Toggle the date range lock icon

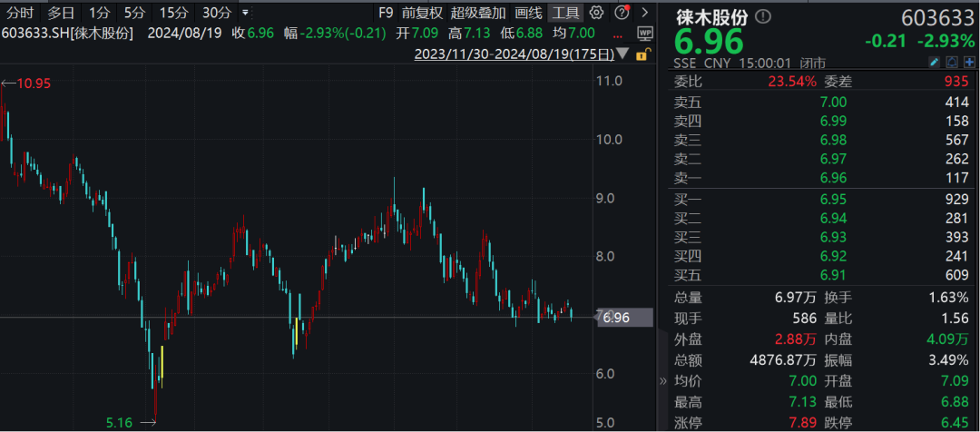point(642,55)
